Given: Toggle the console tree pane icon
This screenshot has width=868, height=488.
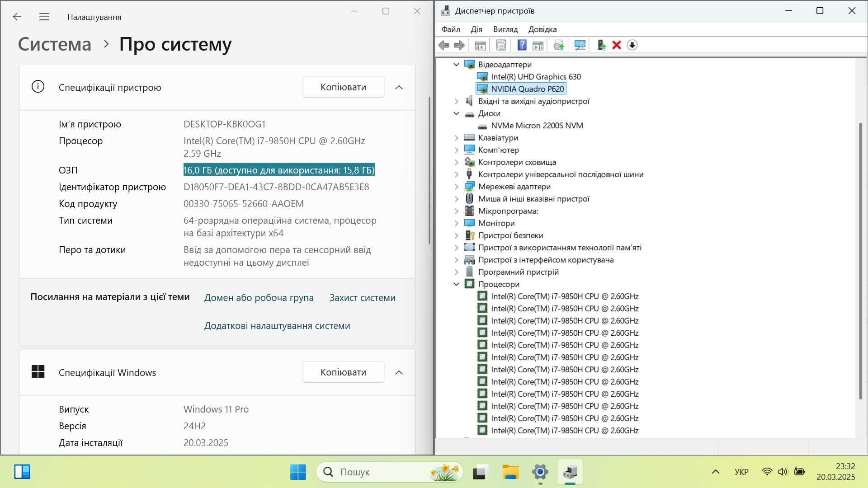Looking at the screenshot, I should click(480, 45).
